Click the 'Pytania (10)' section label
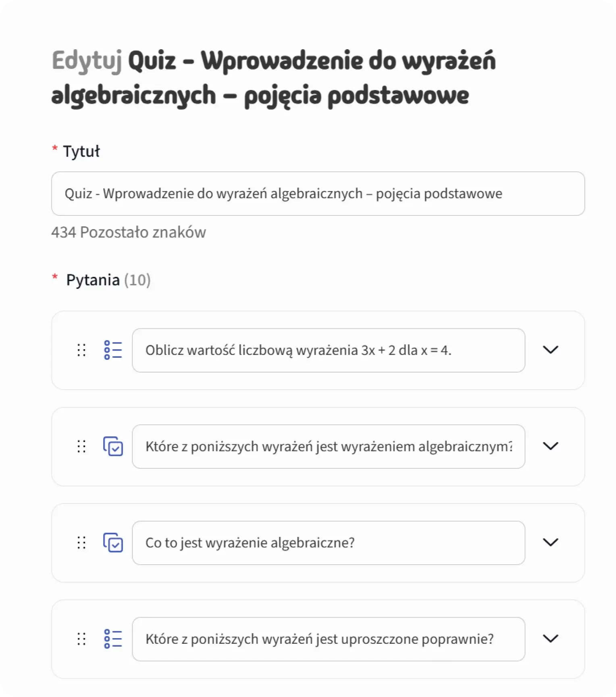Screen dimensions: 616x697 coord(108,280)
